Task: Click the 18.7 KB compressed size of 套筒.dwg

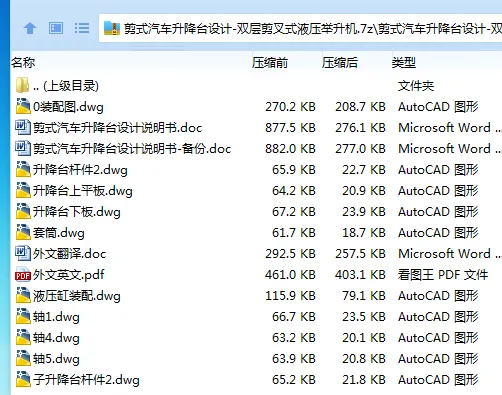Action: 364,233
